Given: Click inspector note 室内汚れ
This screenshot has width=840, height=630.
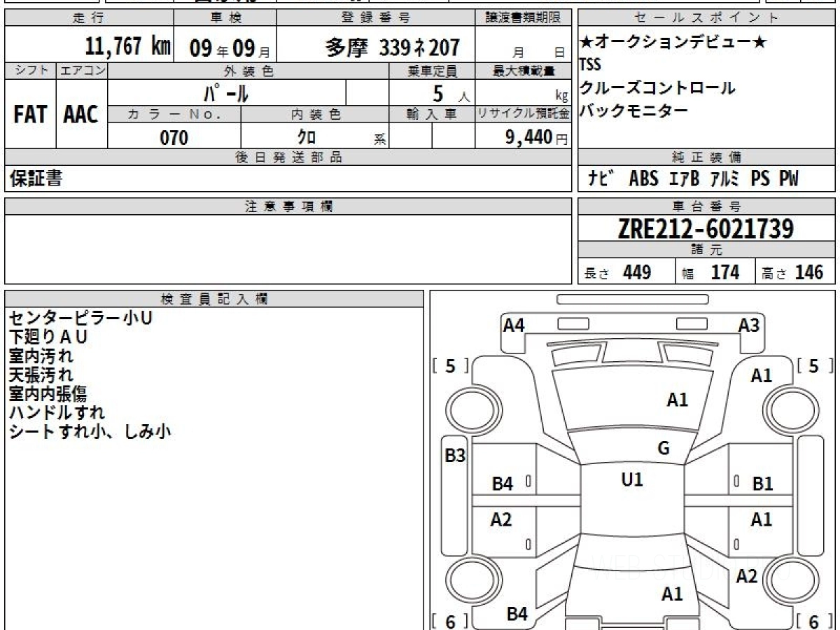Looking at the screenshot, I should point(41,356).
